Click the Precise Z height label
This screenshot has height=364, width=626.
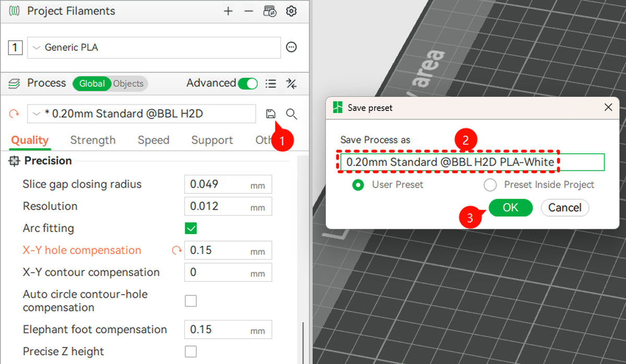63,351
